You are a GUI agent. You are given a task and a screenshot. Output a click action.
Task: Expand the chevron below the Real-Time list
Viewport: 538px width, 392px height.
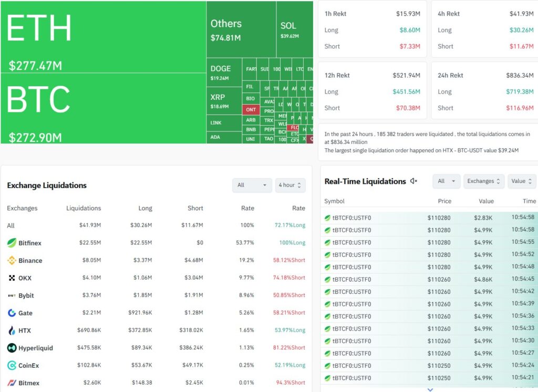(x=430, y=389)
